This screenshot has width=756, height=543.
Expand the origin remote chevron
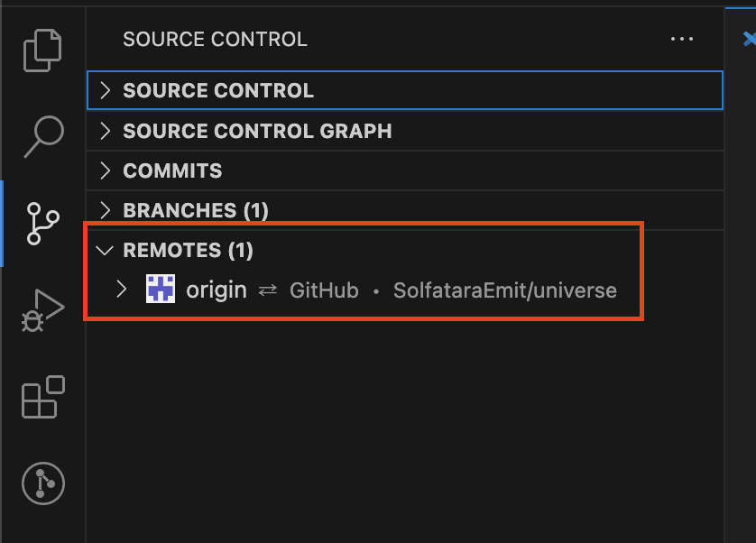(x=122, y=290)
